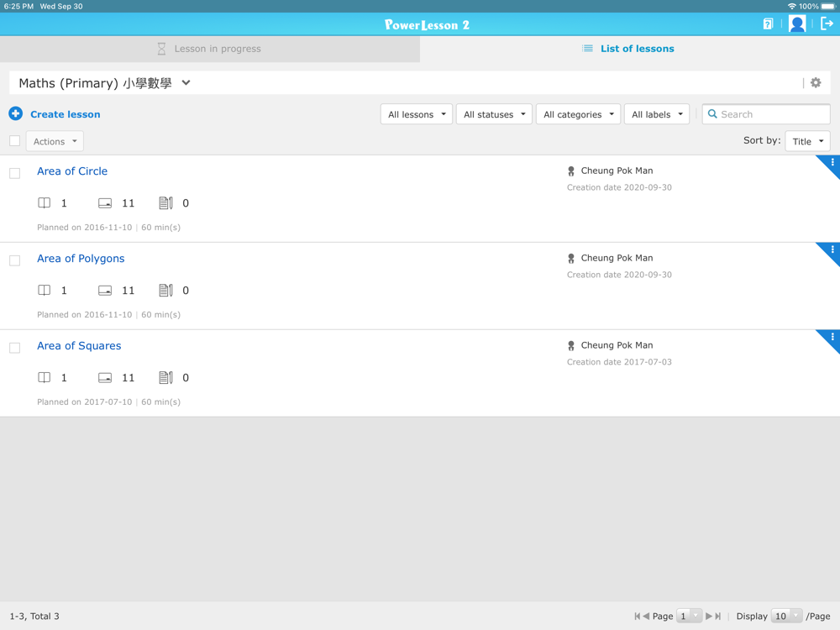Click teacher icon beside Area of Circle author

[571, 171]
